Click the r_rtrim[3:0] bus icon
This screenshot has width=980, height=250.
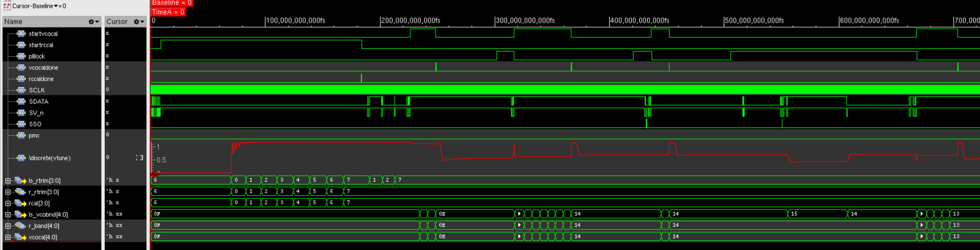tap(20, 191)
